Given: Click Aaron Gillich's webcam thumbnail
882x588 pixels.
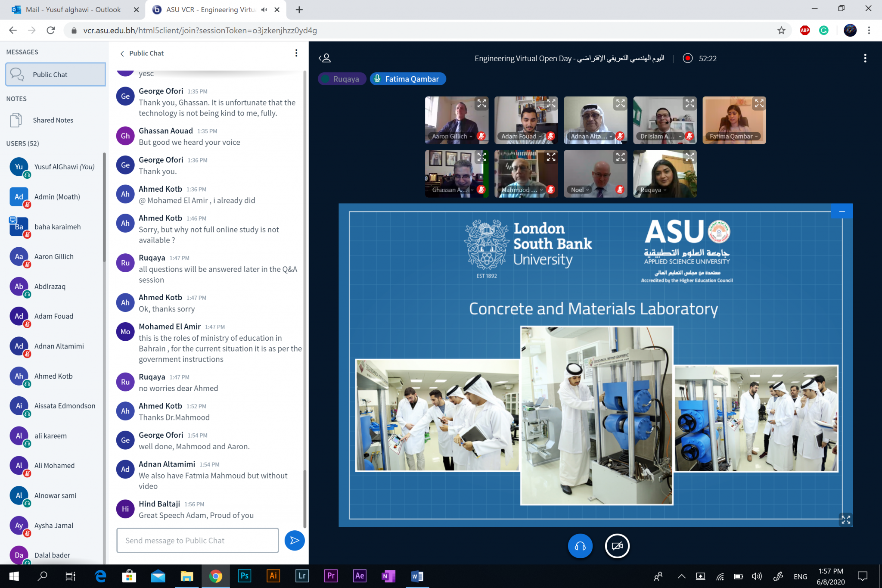Looking at the screenshot, I should point(457,120).
